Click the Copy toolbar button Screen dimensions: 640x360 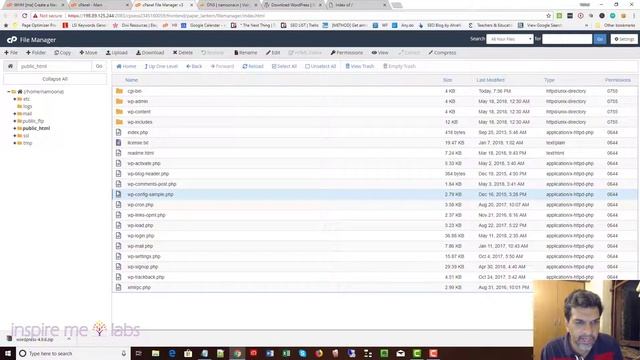tap(62, 53)
